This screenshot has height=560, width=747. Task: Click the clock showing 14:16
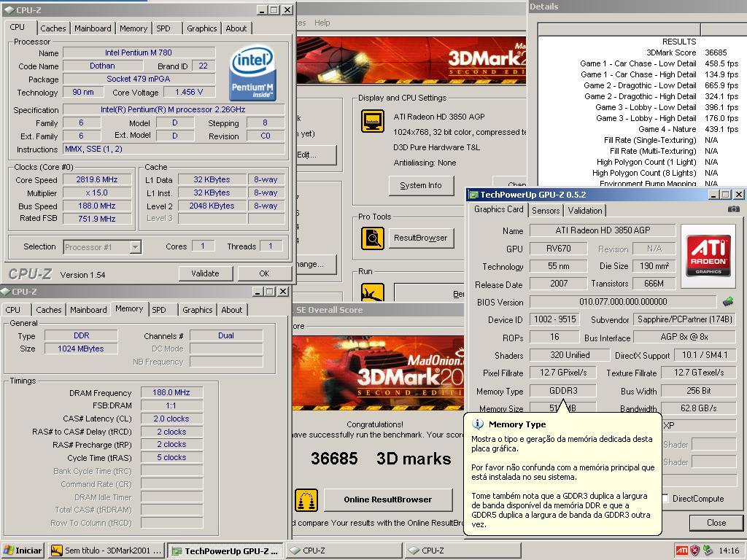[729, 551]
